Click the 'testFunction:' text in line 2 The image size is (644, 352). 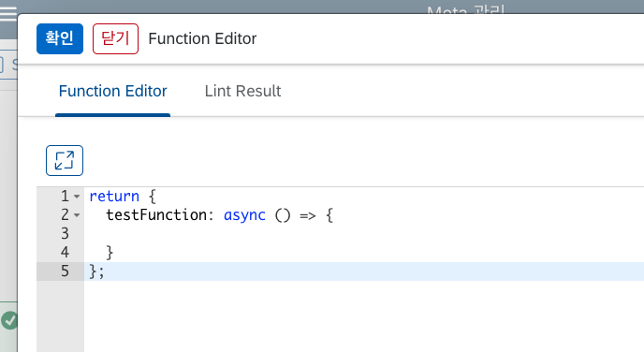pos(160,214)
